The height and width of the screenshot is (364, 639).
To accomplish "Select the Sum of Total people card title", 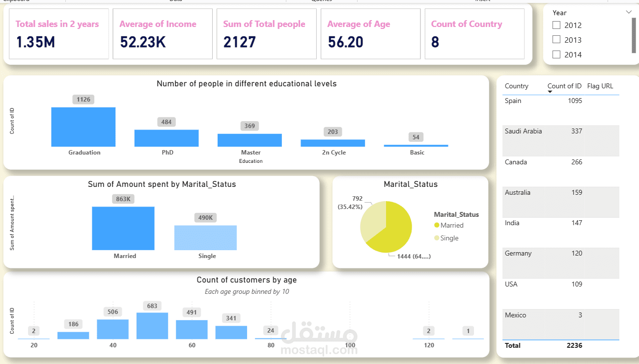I will [264, 24].
